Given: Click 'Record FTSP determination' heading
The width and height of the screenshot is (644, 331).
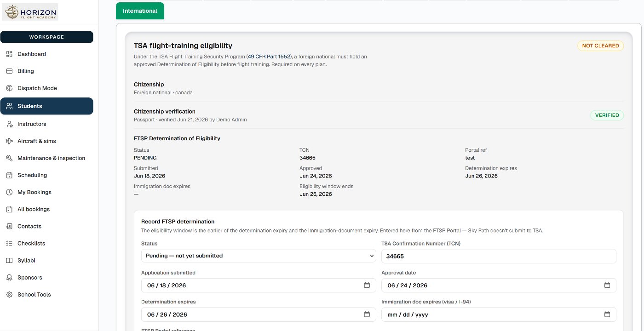Looking at the screenshot, I should tap(178, 222).
